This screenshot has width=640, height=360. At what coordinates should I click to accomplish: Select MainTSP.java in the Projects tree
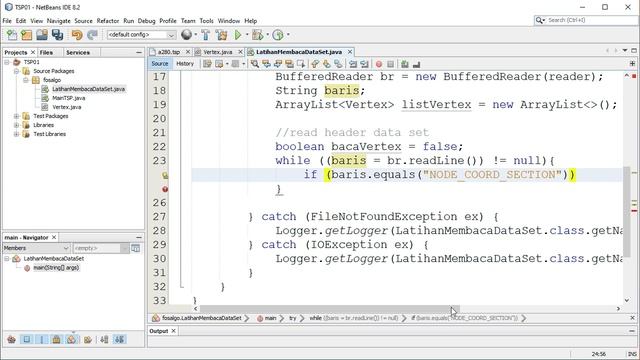tap(69, 98)
